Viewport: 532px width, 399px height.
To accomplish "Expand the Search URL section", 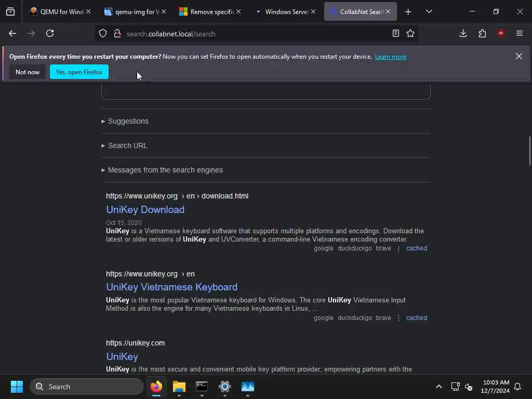I will tap(128, 145).
